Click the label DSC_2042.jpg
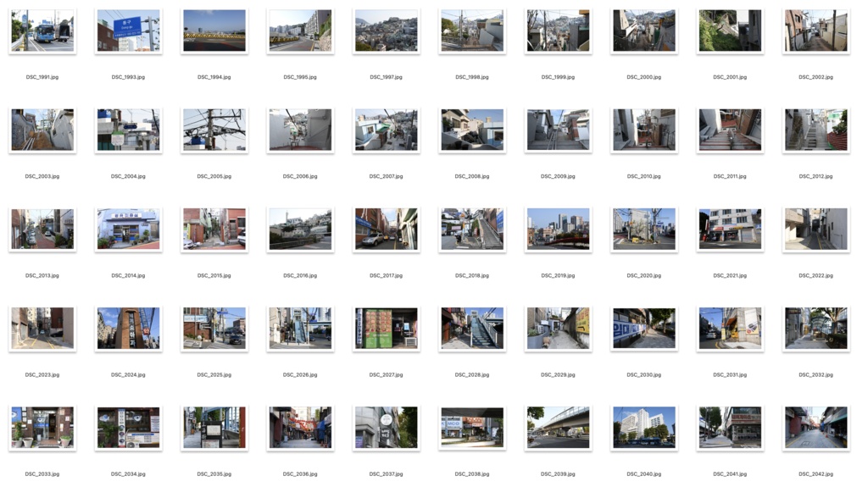 click(x=816, y=474)
